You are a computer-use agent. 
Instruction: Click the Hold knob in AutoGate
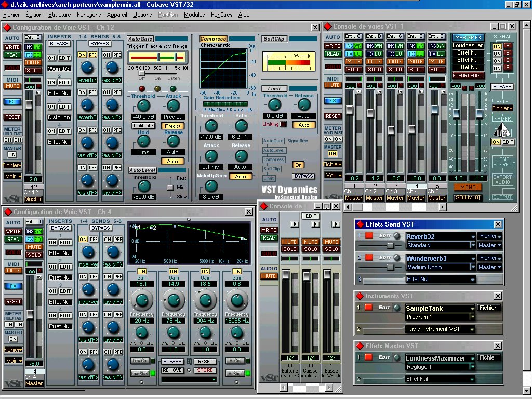143,141
